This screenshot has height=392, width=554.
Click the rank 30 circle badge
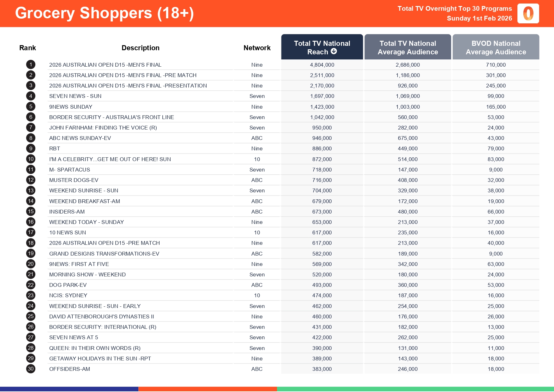[31, 369]
